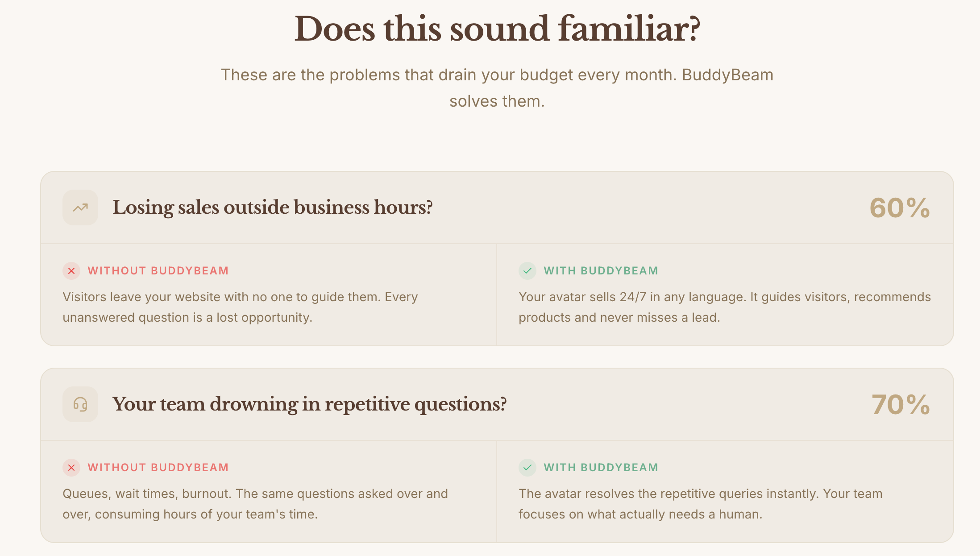Click the 60% statistic
Image resolution: width=980 pixels, height=556 pixels.
[x=900, y=208]
